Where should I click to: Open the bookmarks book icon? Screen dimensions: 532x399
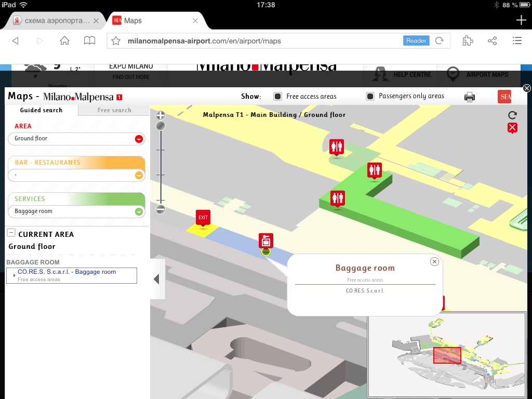[x=89, y=41]
